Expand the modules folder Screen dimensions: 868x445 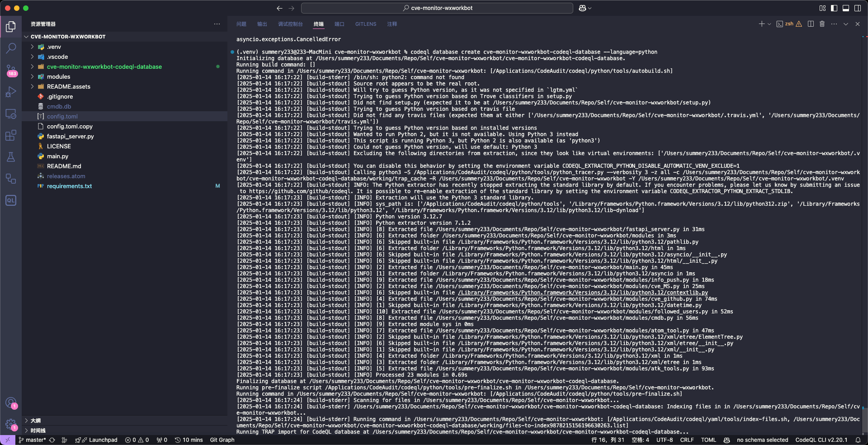click(x=58, y=77)
